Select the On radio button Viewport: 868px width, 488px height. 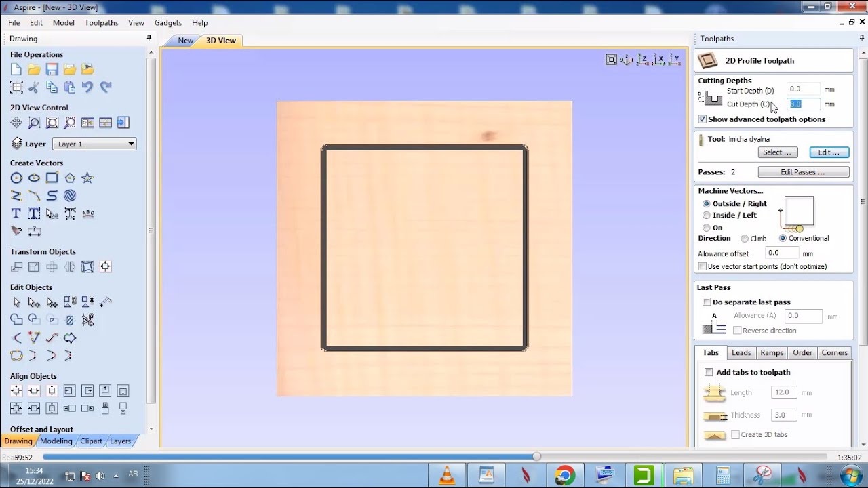pyautogui.click(x=707, y=228)
